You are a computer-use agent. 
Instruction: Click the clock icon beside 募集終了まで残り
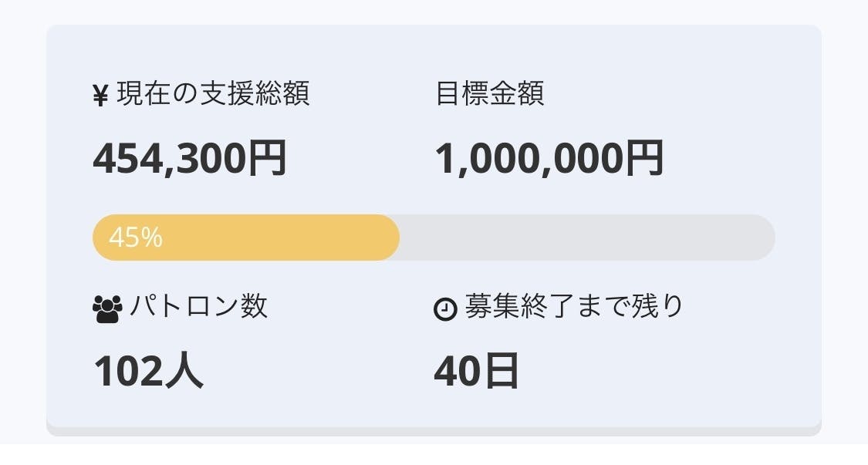pyautogui.click(x=445, y=309)
